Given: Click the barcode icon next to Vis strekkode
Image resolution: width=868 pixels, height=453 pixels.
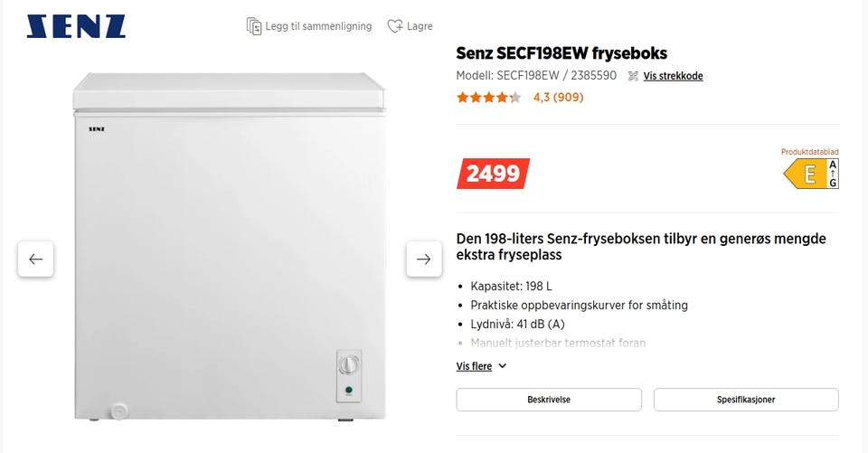Looking at the screenshot, I should pyautogui.click(x=633, y=76).
